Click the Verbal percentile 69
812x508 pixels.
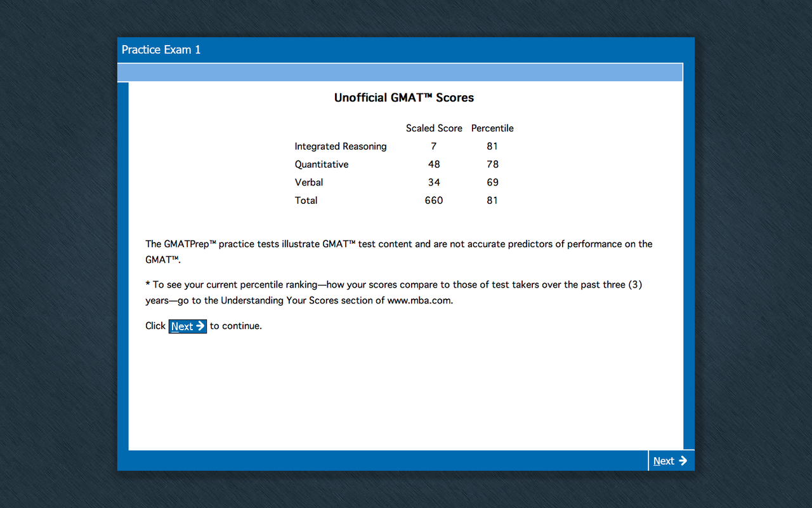click(x=492, y=182)
